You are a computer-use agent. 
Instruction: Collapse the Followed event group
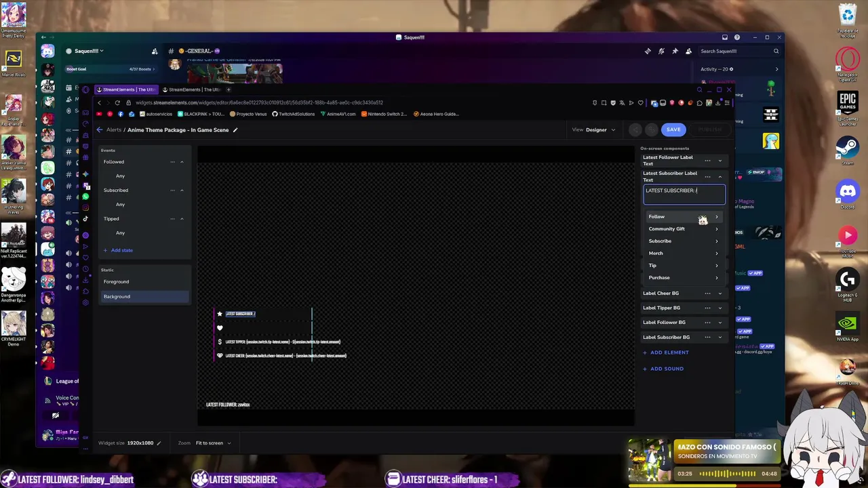coord(182,162)
